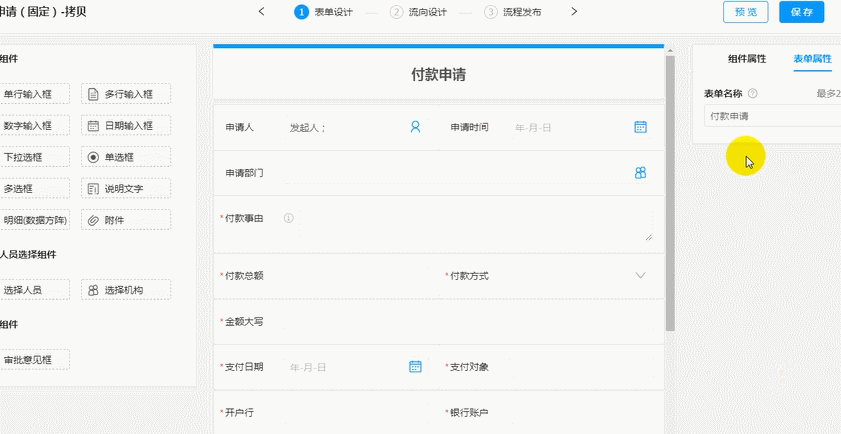Click the 付款事由 text area
Image resolution: width=841 pixels, height=434 pixels.
pyautogui.click(x=475, y=225)
